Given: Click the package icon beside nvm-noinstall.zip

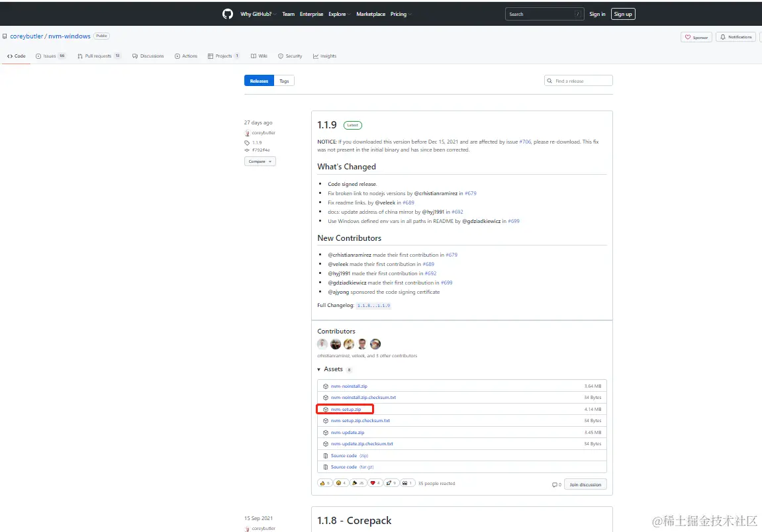Looking at the screenshot, I should [326, 386].
